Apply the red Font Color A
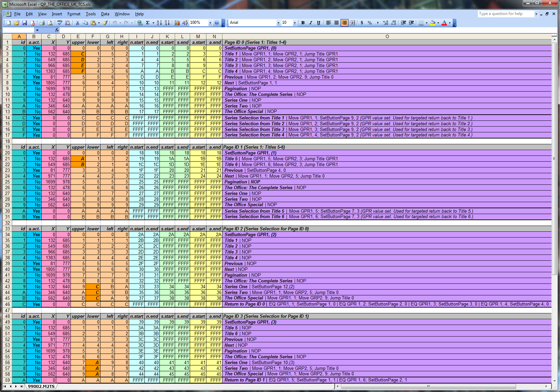 (444, 23)
